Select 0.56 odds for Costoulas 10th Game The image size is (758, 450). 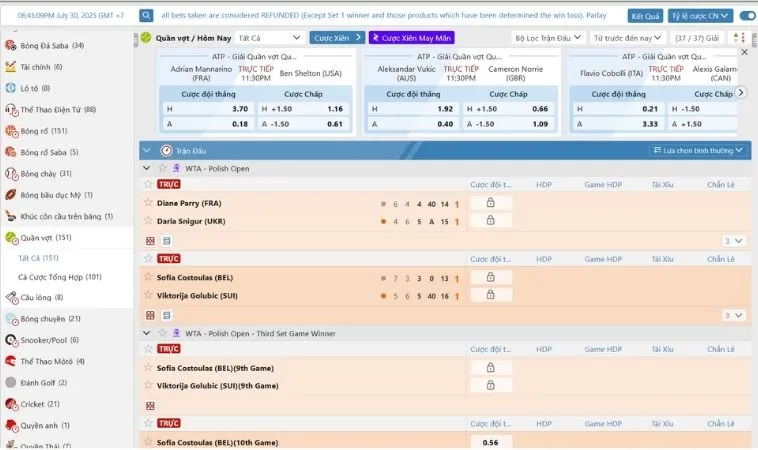pos(490,442)
